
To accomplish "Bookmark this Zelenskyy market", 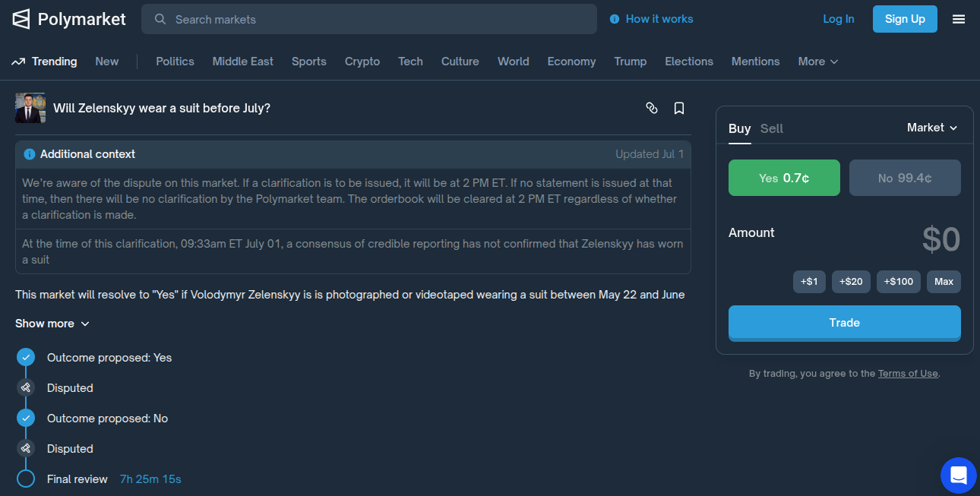I will pos(679,108).
